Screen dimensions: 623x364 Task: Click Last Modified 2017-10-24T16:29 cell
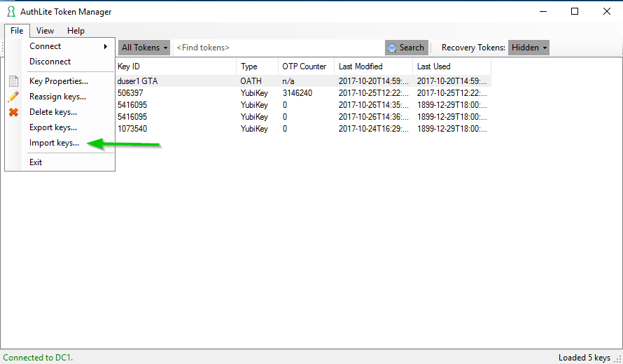(x=374, y=129)
